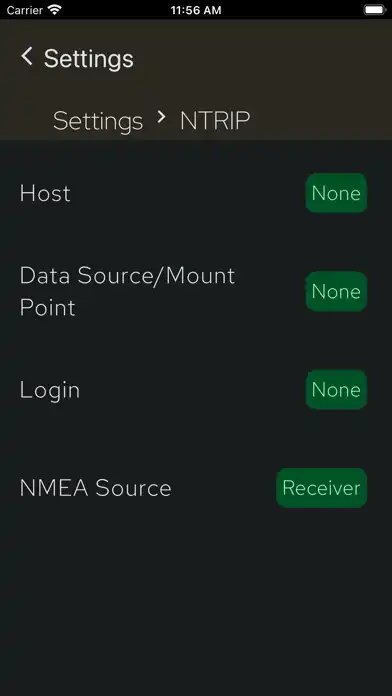Change NMEA Source from Receiver
Viewport: 392px width, 696px height.
[x=321, y=488]
